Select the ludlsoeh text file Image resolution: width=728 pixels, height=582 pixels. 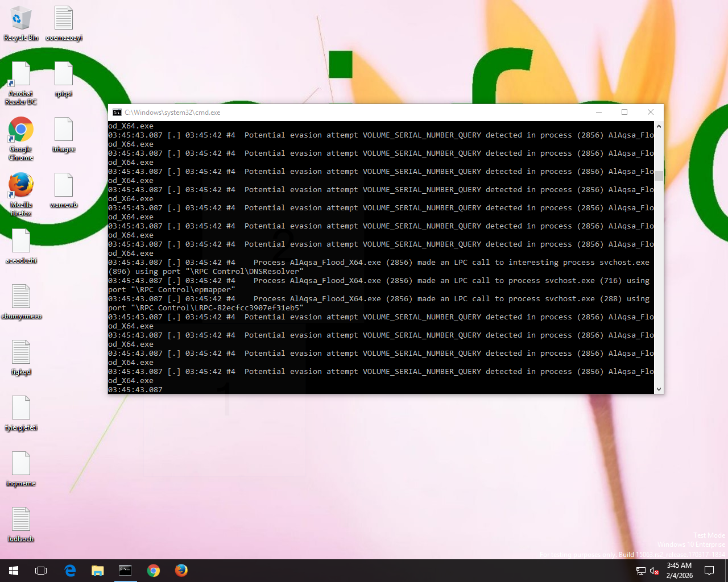click(21, 520)
